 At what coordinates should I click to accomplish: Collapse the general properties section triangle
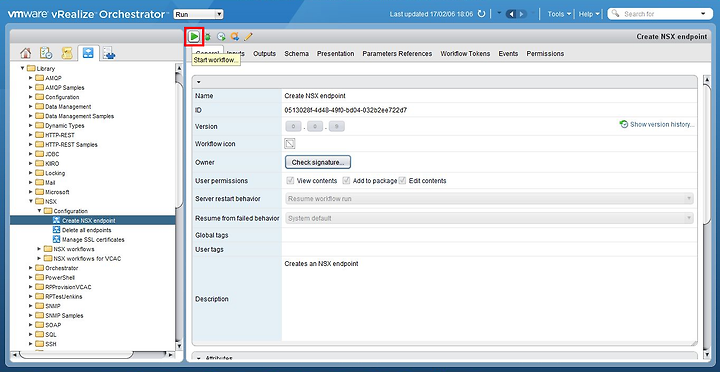(x=198, y=82)
